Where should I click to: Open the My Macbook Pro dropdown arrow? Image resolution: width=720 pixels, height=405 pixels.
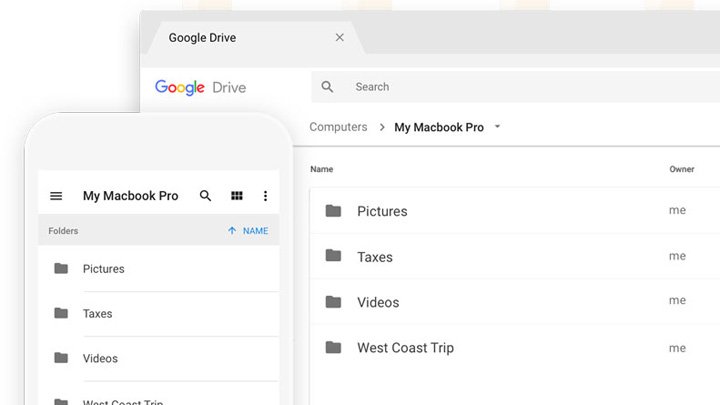[x=497, y=126]
